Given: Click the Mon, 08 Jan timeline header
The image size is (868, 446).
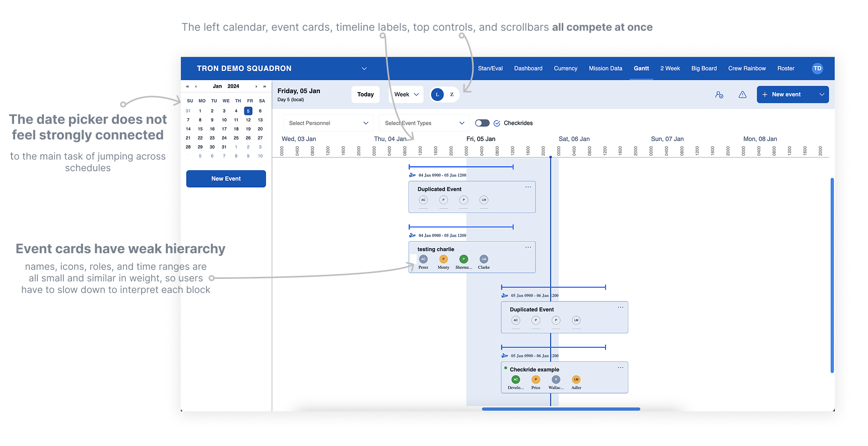Looking at the screenshot, I should 760,139.
